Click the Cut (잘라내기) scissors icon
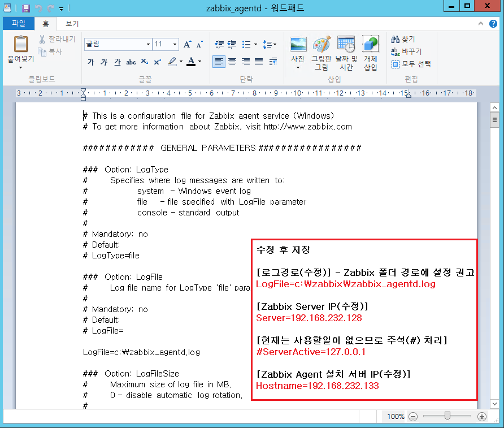 pyautogui.click(x=42, y=39)
